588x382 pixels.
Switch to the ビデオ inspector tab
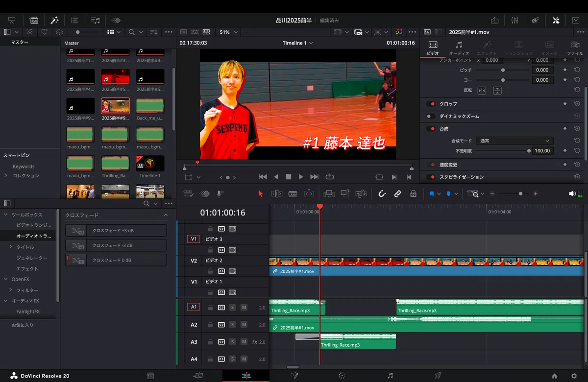(433, 48)
